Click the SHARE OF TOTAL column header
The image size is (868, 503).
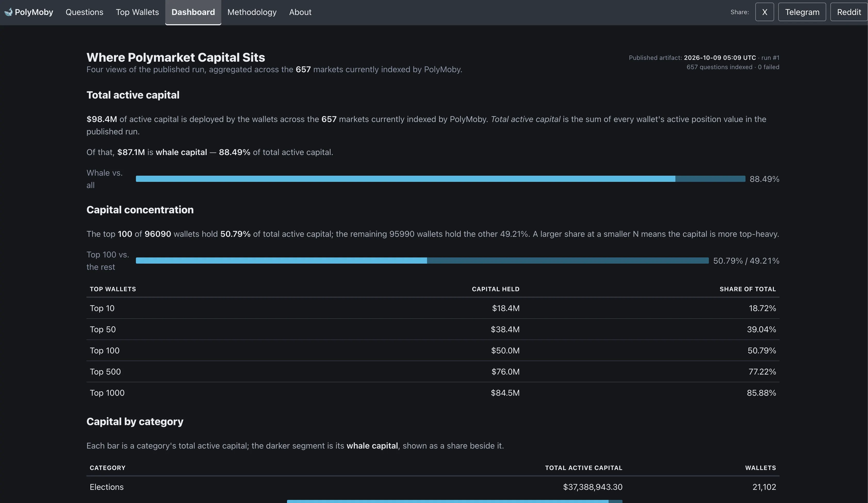click(x=747, y=289)
